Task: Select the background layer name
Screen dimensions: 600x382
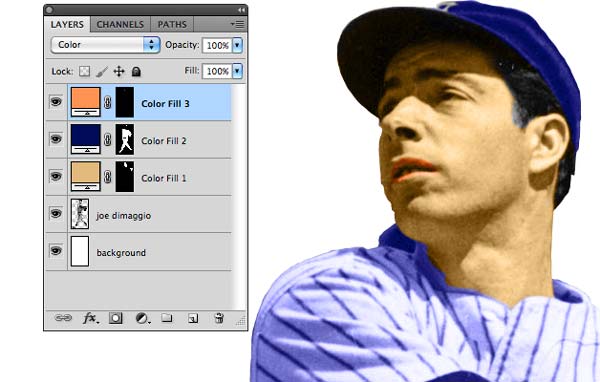Action: point(121,253)
